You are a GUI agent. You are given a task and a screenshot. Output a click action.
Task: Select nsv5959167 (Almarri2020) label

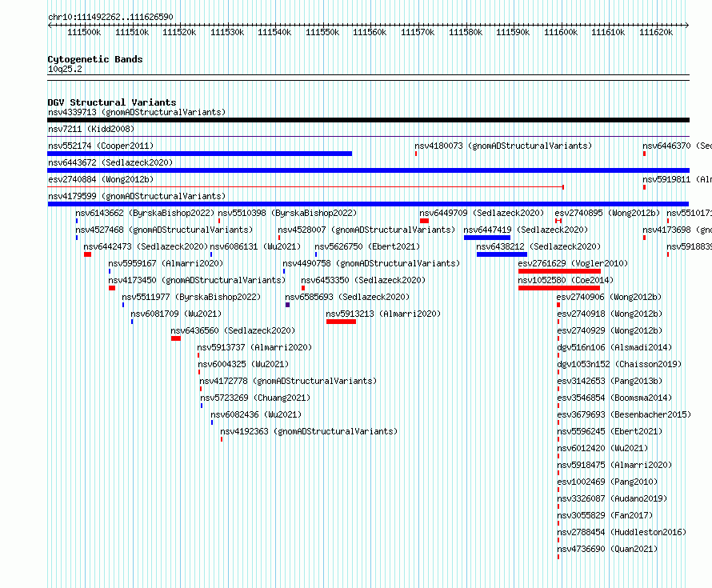[x=166, y=263]
